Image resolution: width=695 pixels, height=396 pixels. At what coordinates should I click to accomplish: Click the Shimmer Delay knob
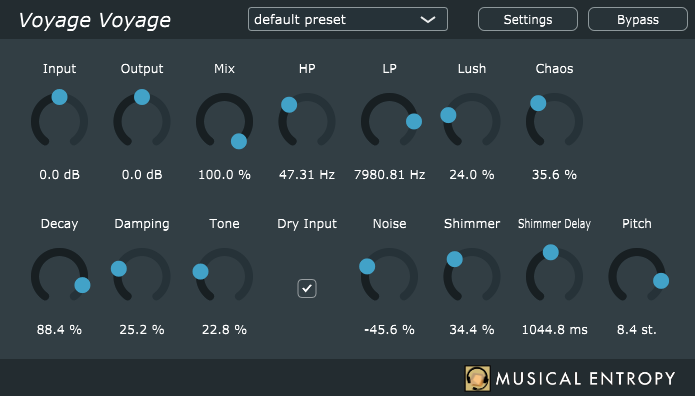pos(554,274)
